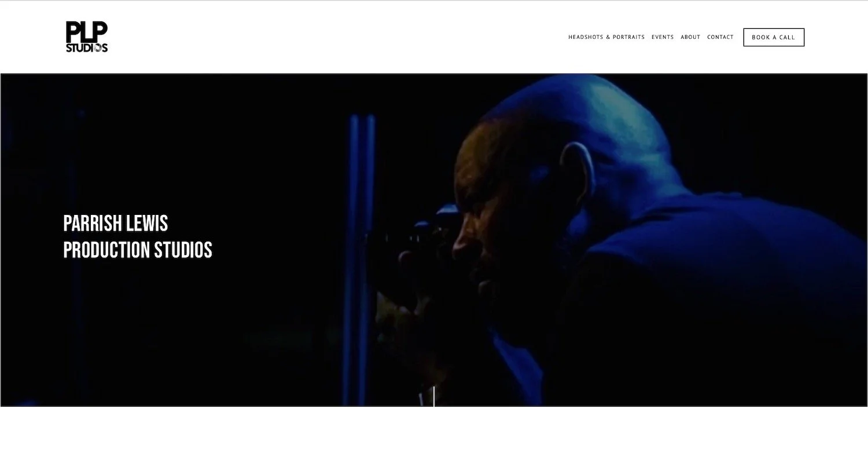
Task: Click the white scroll indicator line
Action: (x=434, y=396)
